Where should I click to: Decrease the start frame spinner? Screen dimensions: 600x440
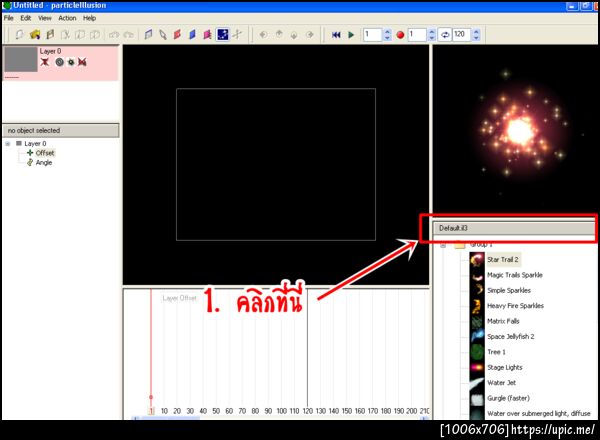click(432, 38)
